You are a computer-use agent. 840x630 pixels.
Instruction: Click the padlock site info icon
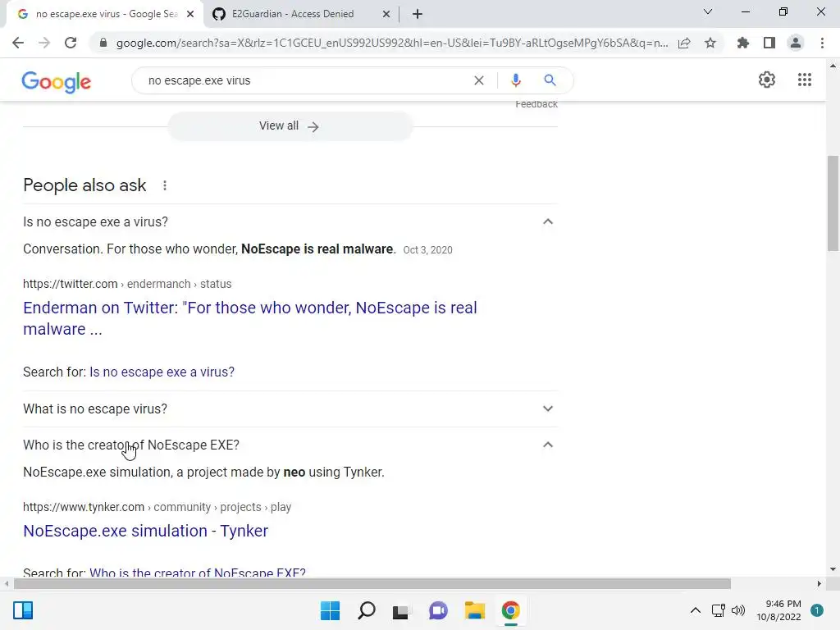pyautogui.click(x=103, y=43)
